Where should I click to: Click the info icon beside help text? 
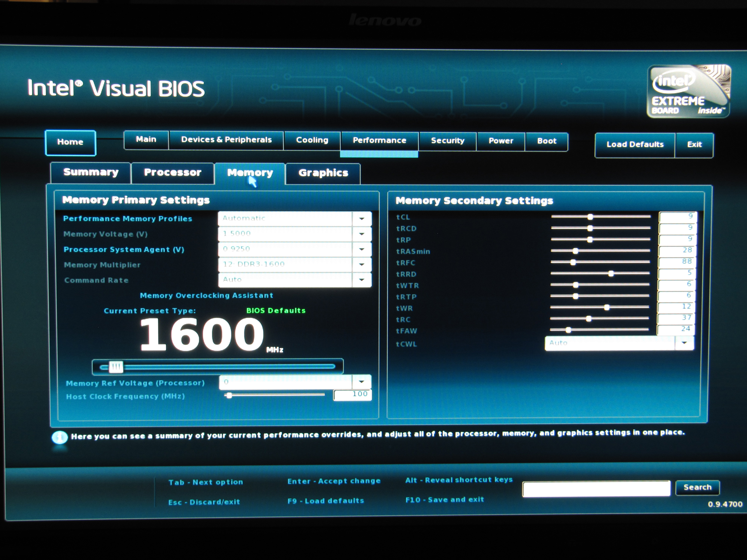point(60,437)
